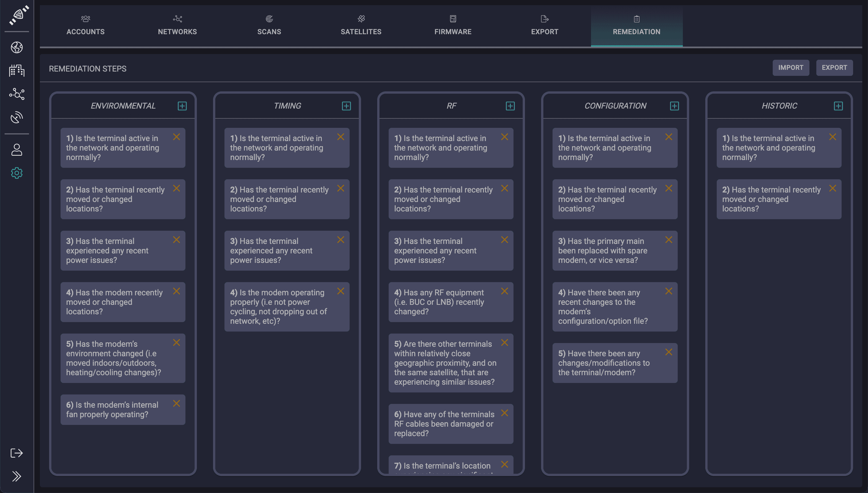Add a step to Environmental column

coord(182,106)
